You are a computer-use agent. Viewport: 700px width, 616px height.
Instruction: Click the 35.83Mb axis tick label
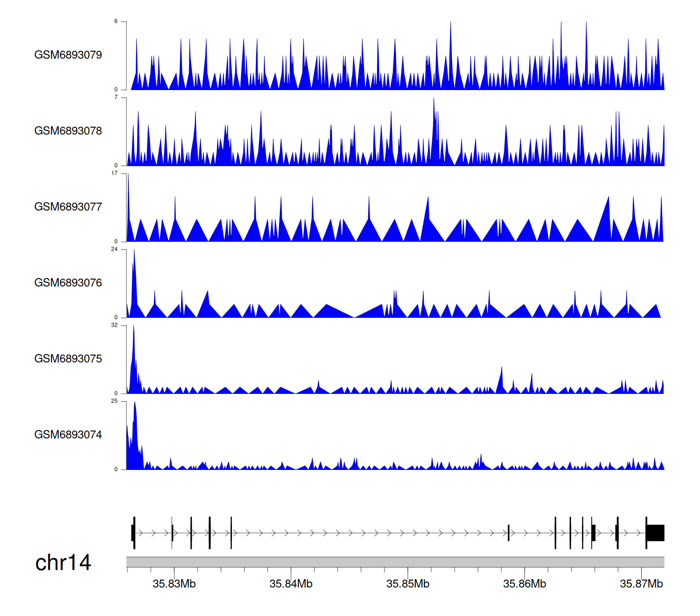pyautogui.click(x=174, y=584)
